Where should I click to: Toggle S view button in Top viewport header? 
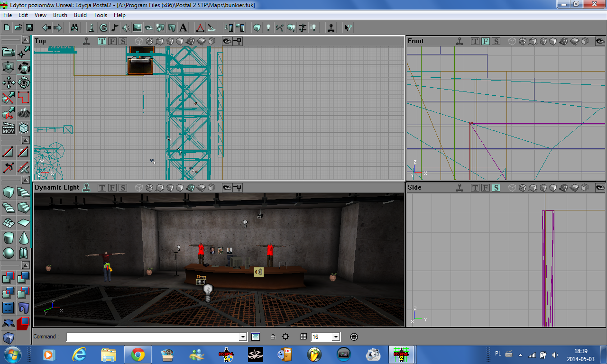pos(123,41)
